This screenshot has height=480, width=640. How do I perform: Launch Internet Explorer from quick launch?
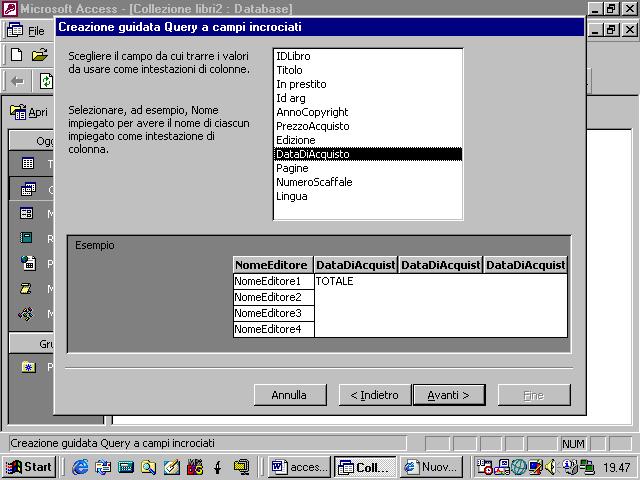pyautogui.click(x=80, y=467)
